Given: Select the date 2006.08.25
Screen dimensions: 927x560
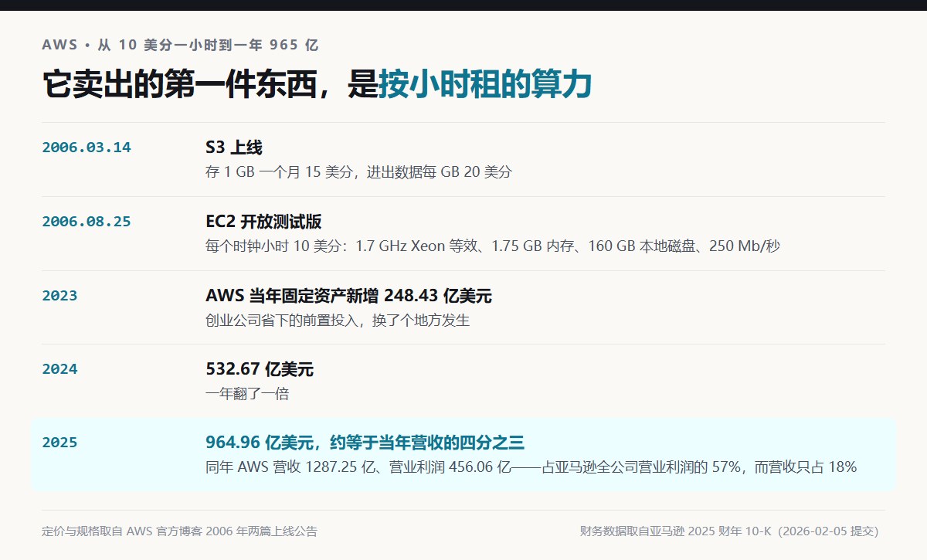Looking at the screenshot, I should 87,222.
